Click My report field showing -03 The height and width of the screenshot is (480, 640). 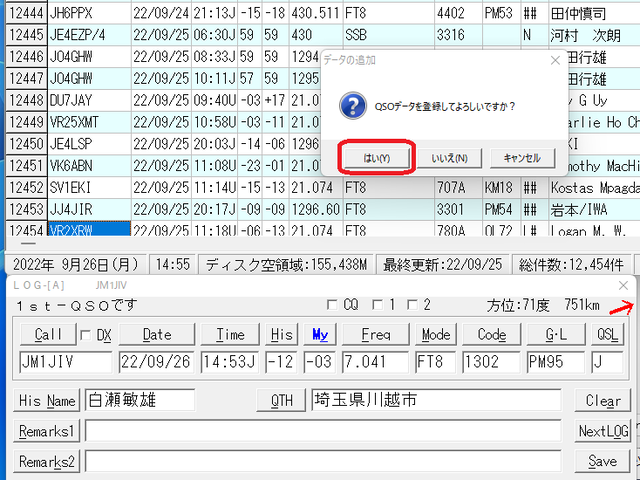[320, 362]
